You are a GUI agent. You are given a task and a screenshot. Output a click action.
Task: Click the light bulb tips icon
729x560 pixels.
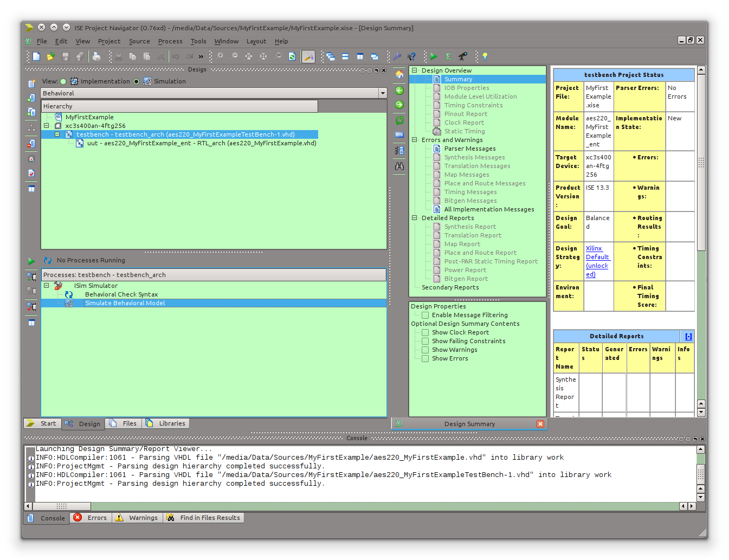pyautogui.click(x=485, y=56)
